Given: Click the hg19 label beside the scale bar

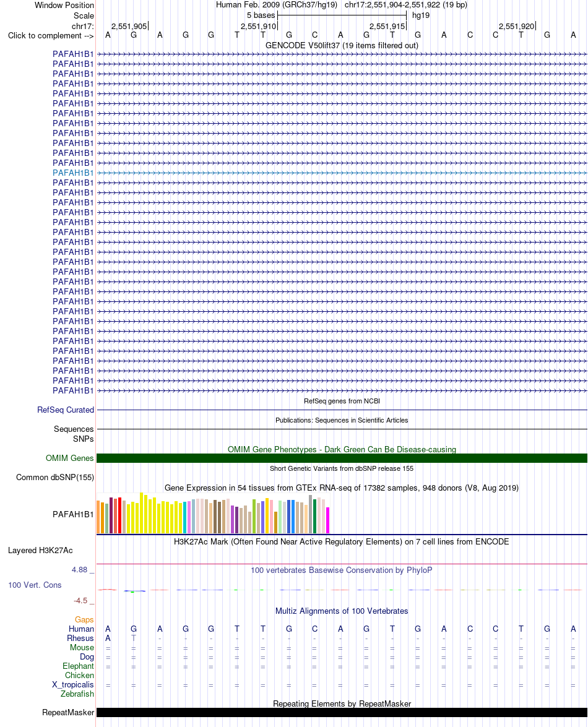Looking at the screenshot, I should point(421,15).
